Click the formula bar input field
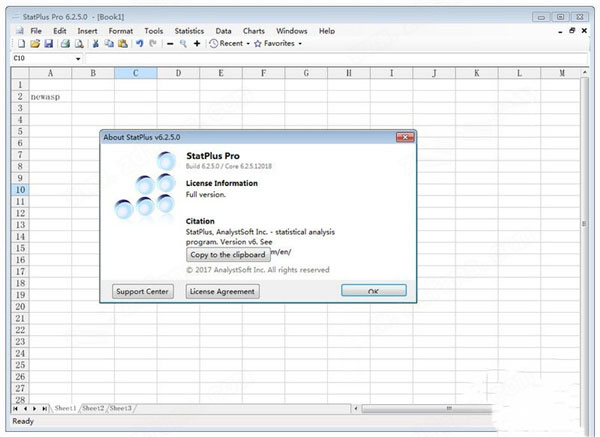 pyautogui.click(x=336, y=59)
